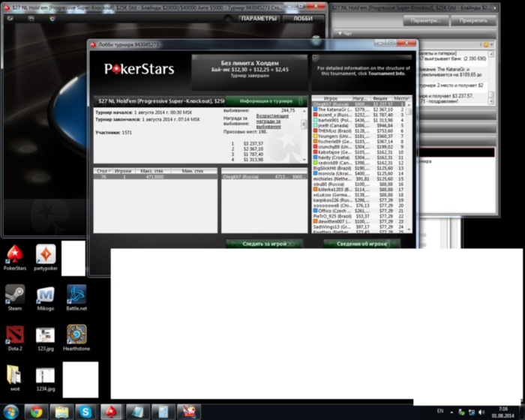Switch to PokerStars in the taskbar

pos(111,412)
